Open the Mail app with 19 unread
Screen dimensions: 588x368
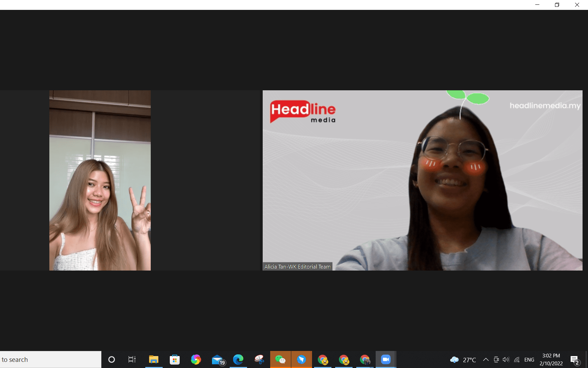[x=218, y=359]
